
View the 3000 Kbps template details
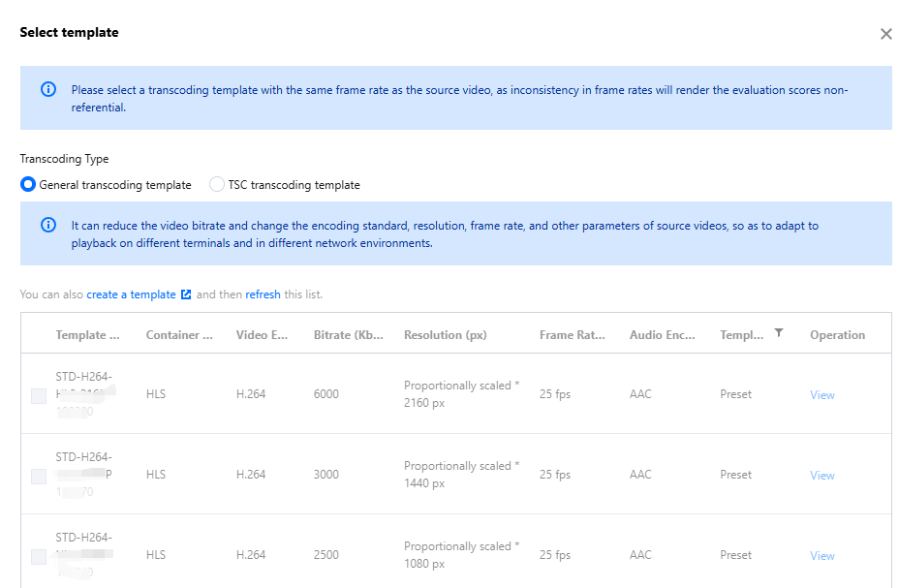click(822, 476)
